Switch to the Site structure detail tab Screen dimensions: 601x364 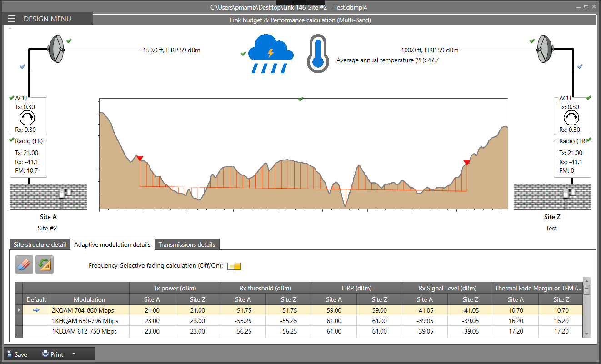click(x=40, y=244)
